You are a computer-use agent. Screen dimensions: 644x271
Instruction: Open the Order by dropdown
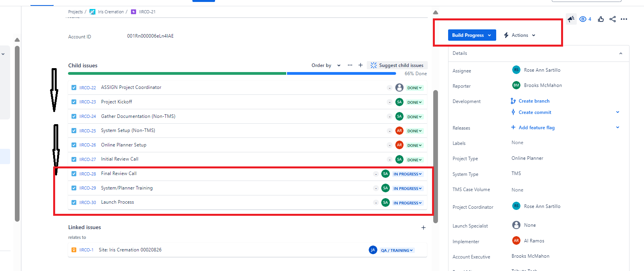coord(326,65)
